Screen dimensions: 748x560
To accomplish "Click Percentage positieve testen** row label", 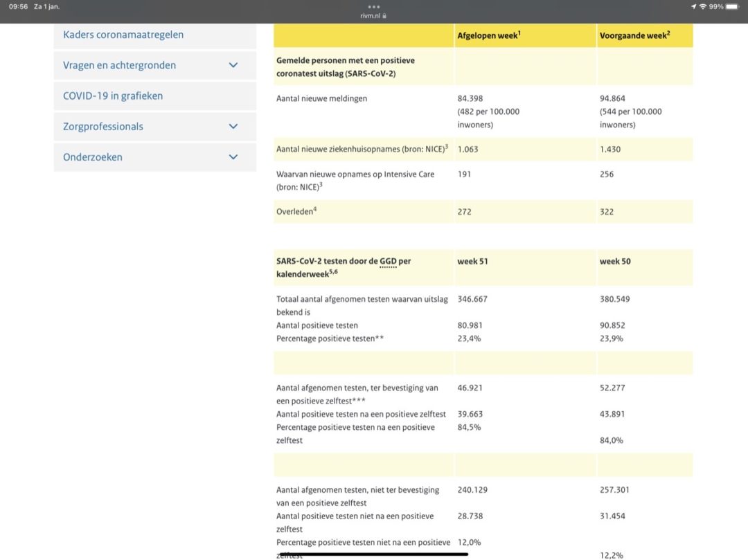I will click(330, 339).
